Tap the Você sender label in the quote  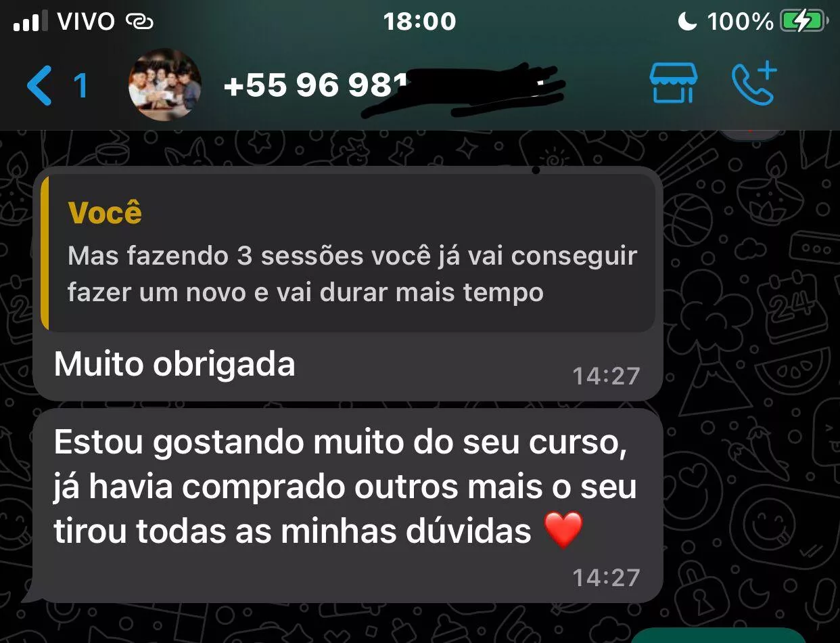[105, 213]
